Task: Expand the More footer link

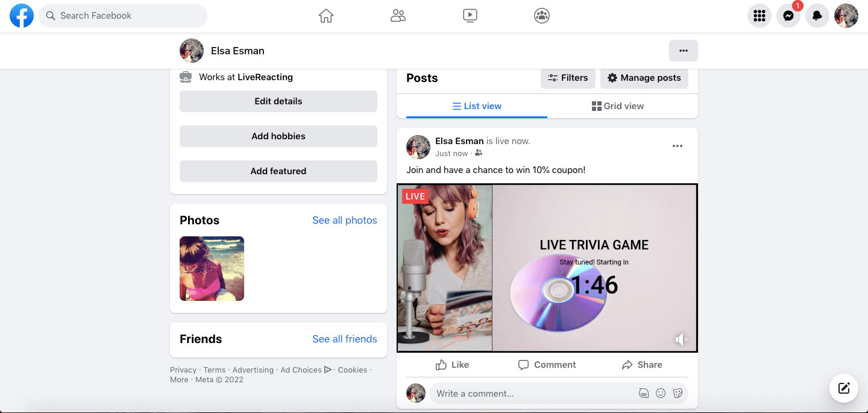Action: (x=179, y=380)
